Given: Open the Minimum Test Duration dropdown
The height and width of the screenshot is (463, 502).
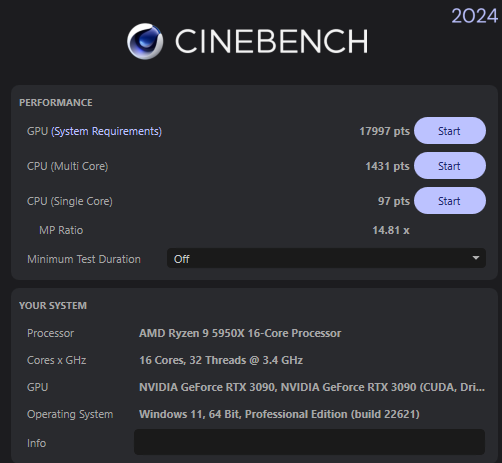Looking at the screenshot, I should tap(326, 258).
